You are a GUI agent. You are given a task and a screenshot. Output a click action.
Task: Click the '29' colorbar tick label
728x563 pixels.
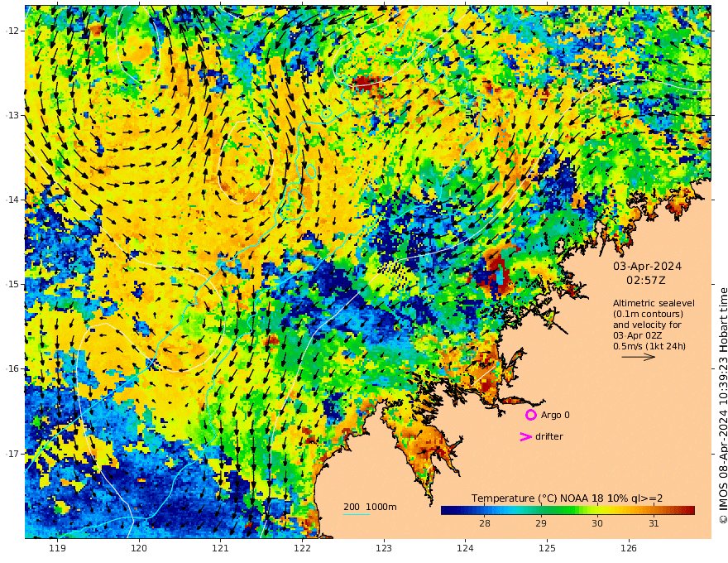[x=541, y=523]
